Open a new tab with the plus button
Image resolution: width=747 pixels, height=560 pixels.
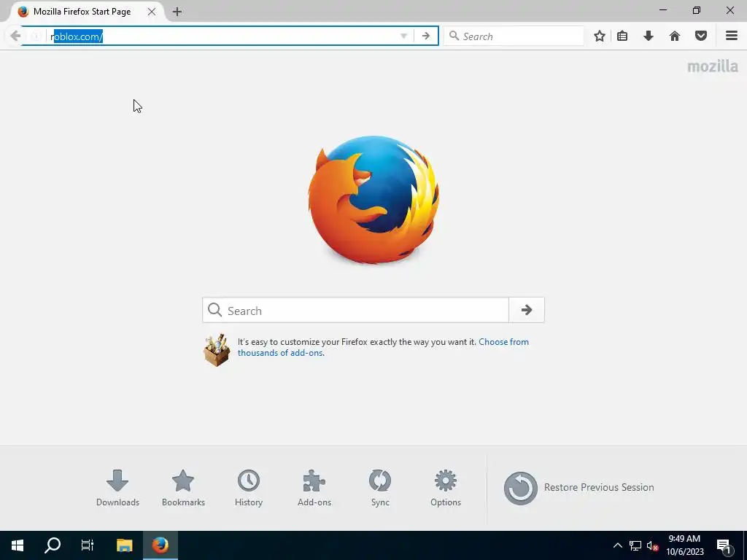(177, 12)
